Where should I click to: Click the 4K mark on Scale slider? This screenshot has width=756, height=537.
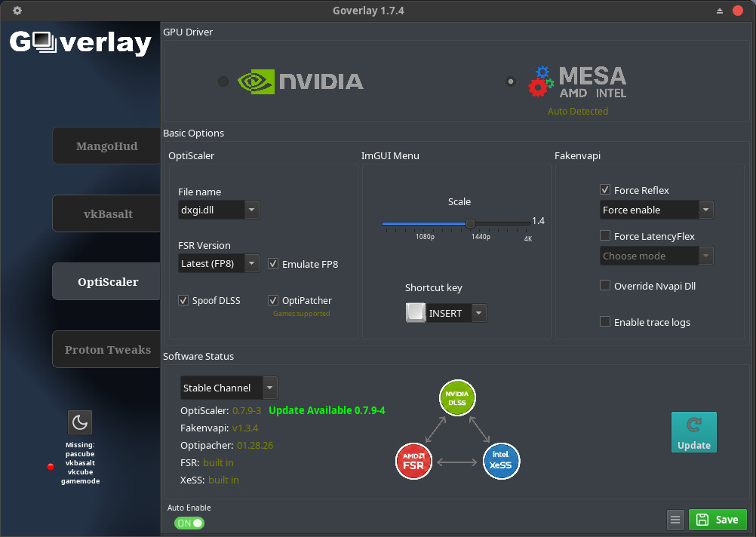528,238
